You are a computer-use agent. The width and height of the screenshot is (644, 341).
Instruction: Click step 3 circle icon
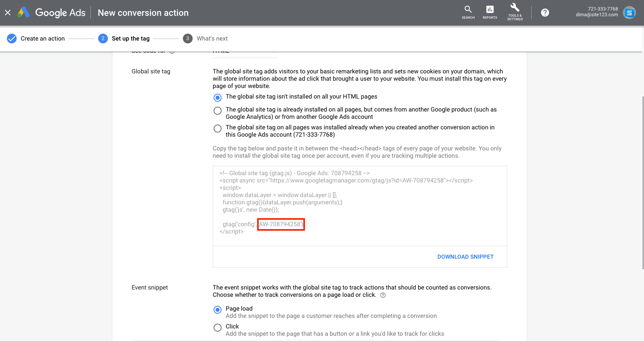(x=187, y=39)
